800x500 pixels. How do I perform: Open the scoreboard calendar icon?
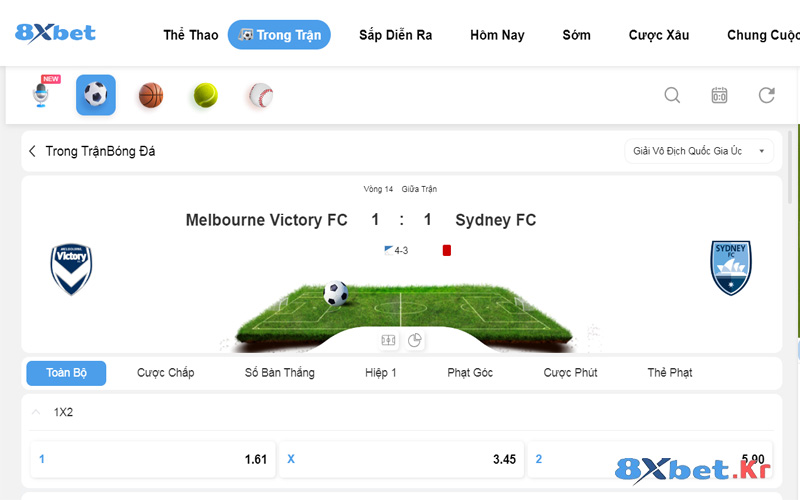(719, 95)
